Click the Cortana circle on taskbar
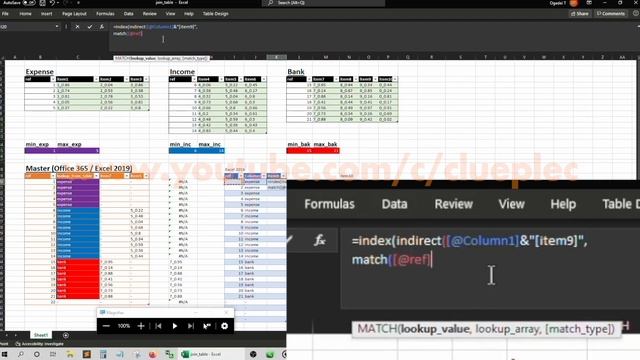 click(37, 354)
